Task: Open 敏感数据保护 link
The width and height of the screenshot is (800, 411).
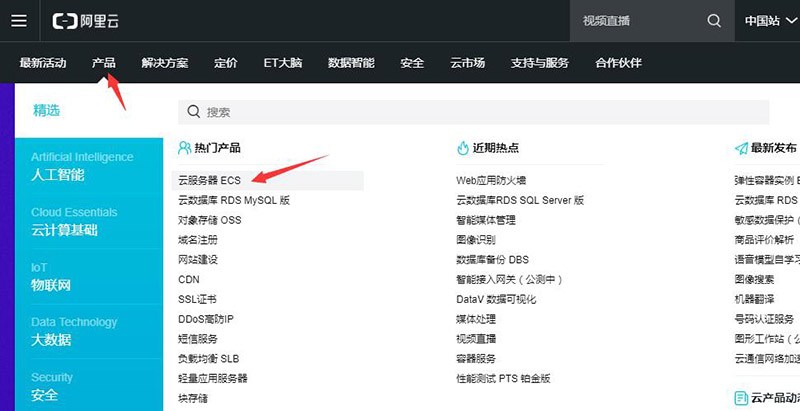Action: (767, 220)
